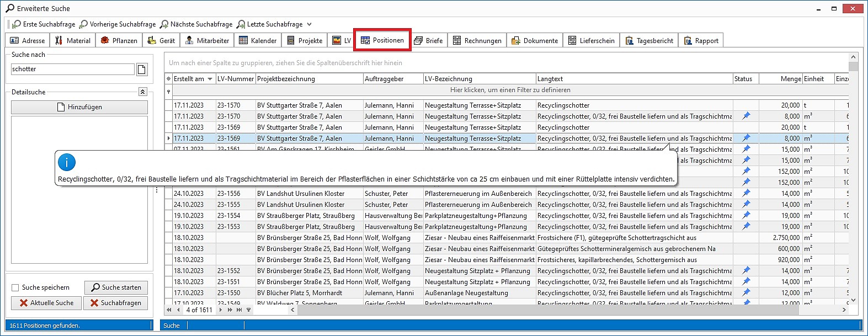Go to previous record navigator arrow
This screenshot has height=336, width=868.
click(x=178, y=310)
